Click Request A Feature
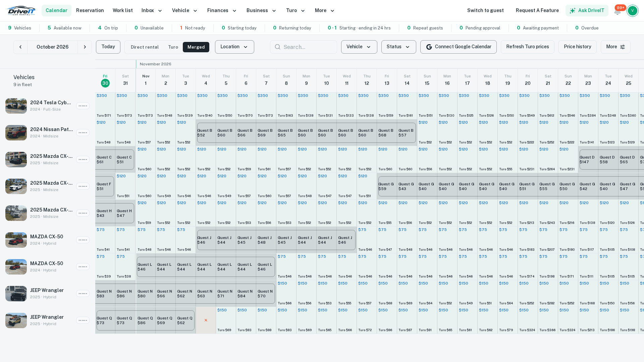644x362 pixels. pyautogui.click(x=537, y=11)
